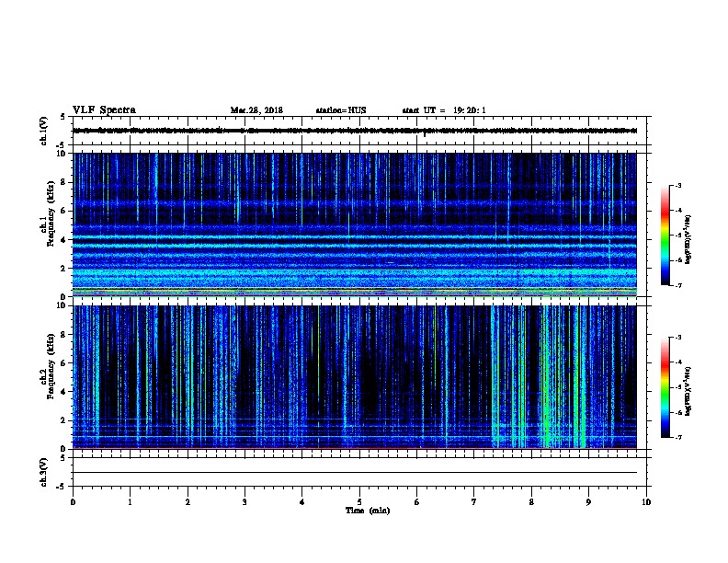Click the ch.1 voltage waveform trace
The height and width of the screenshot is (563, 728).
click(355, 131)
